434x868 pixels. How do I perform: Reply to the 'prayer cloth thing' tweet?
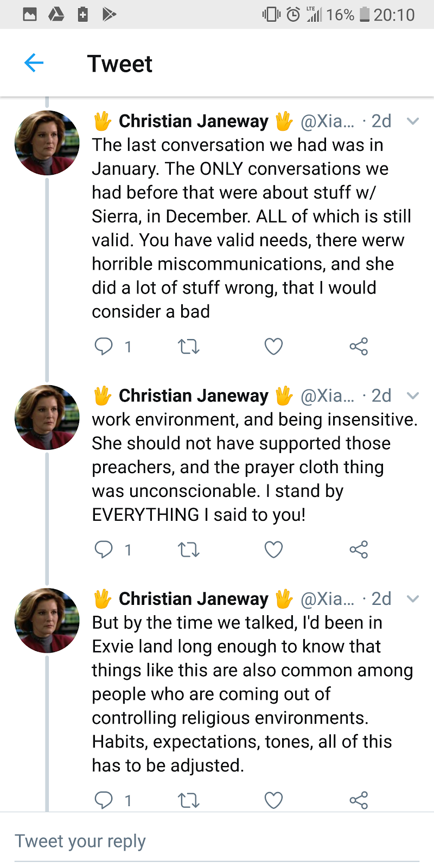[x=104, y=550]
